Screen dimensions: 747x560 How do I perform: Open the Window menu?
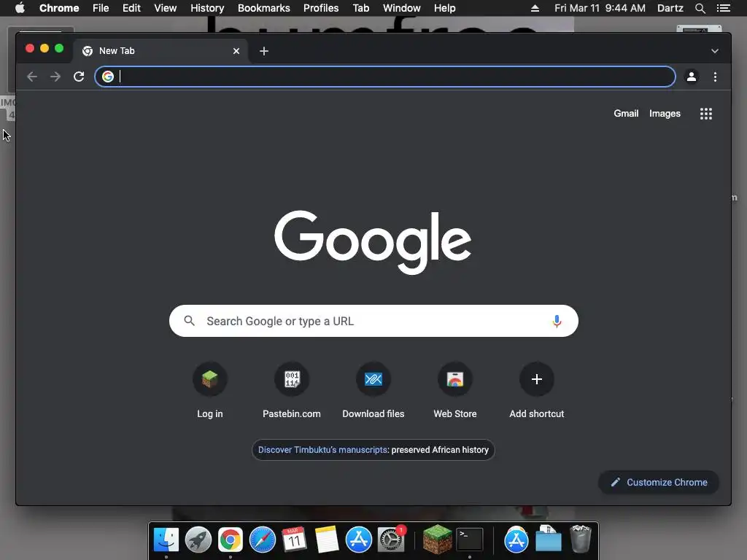coord(402,8)
